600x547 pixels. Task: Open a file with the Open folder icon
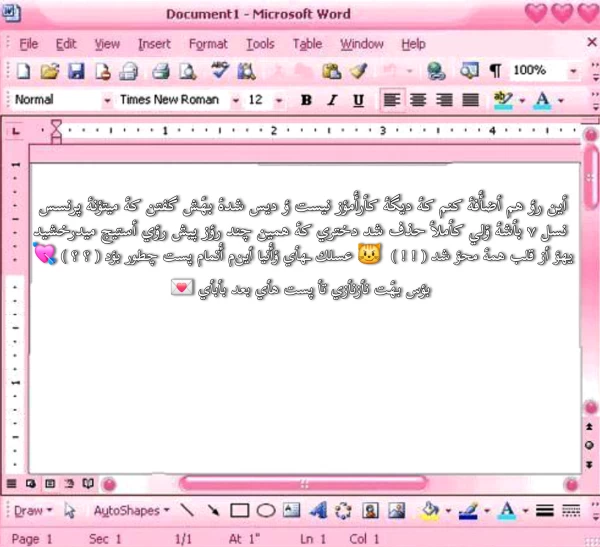click(x=50, y=72)
